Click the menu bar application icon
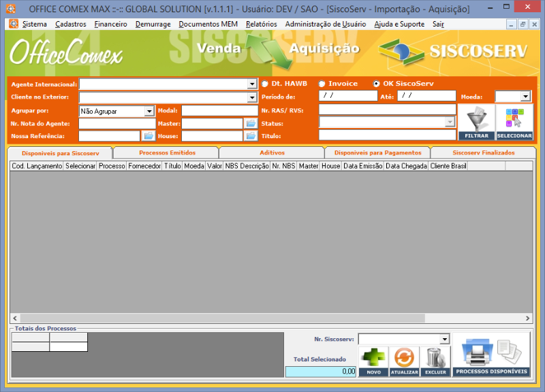 pos(14,24)
